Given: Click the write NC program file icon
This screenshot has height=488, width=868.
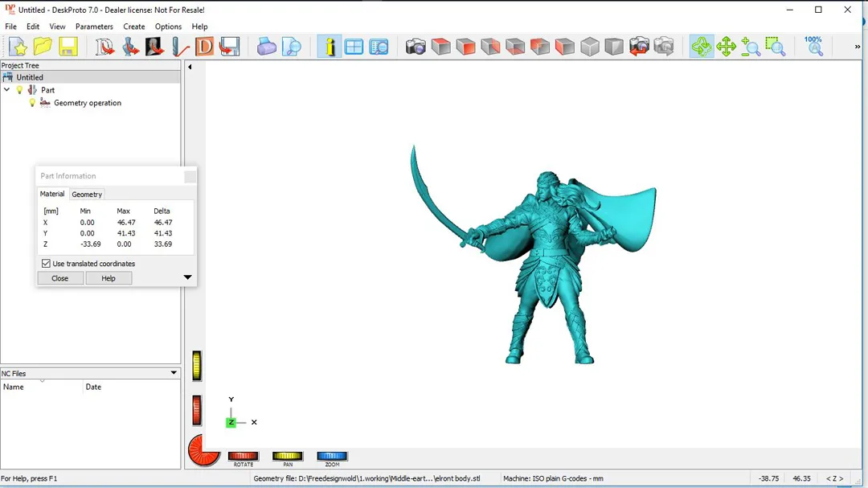Looking at the screenshot, I should click(229, 47).
